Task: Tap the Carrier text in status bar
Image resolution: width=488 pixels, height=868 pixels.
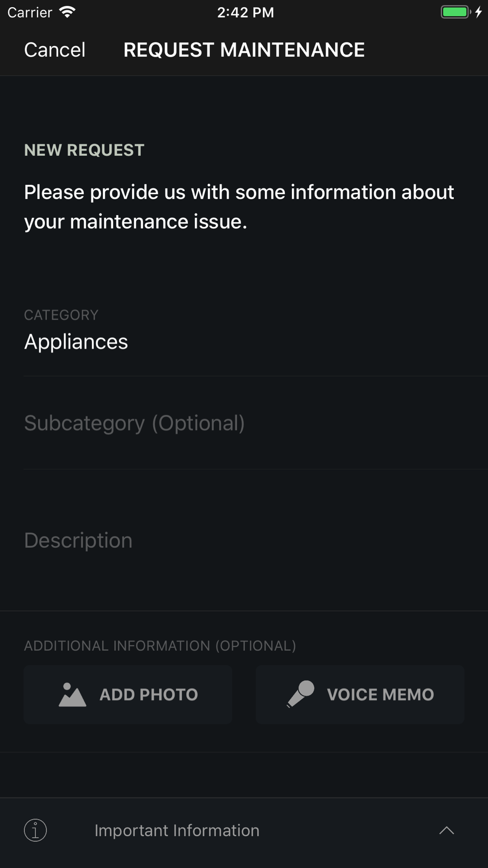Action: 30,12
